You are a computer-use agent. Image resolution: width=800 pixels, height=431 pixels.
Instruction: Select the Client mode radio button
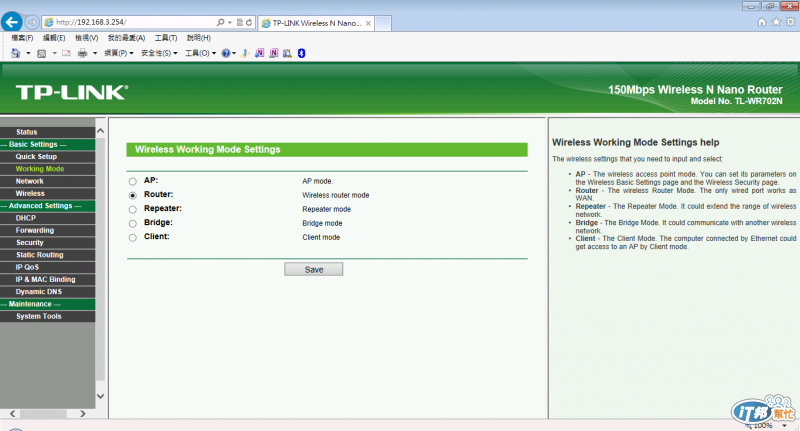[x=133, y=237]
